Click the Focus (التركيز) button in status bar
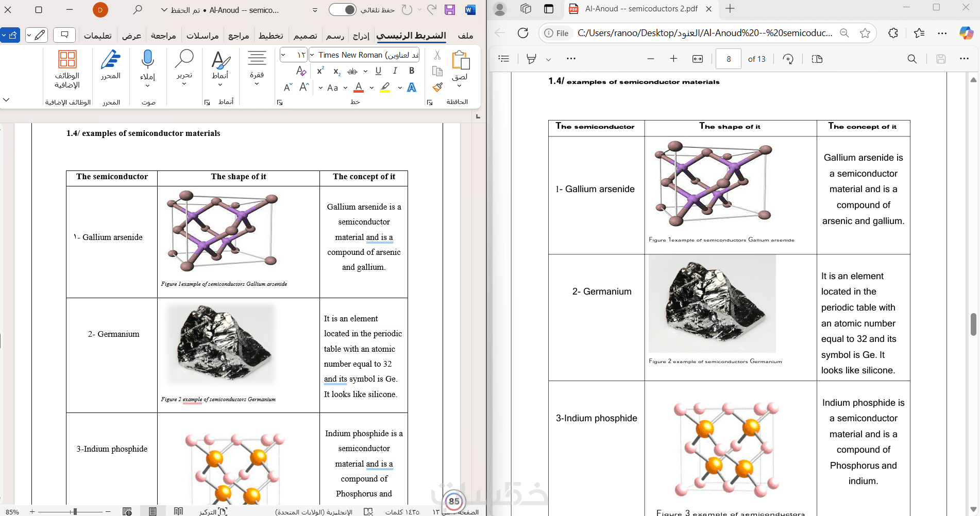This screenshot has width=980, height=516. tap(213, 511)
